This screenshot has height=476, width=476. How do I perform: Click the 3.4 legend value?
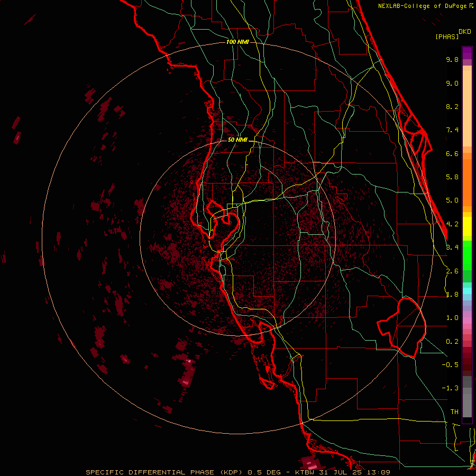point(452,248)
